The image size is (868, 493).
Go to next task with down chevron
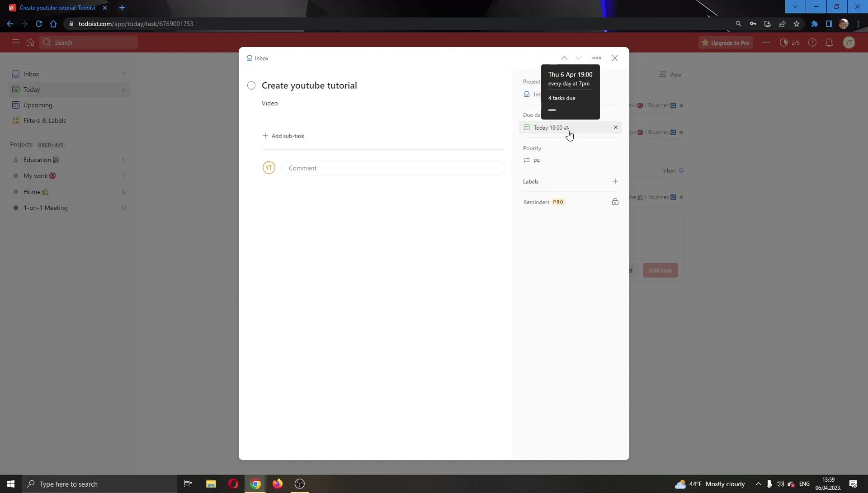tap(579, 58)
